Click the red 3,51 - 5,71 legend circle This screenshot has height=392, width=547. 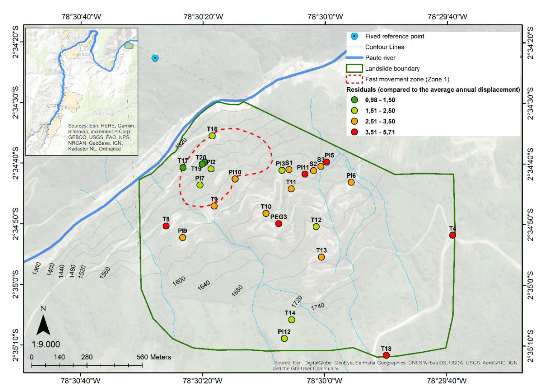[x=355, y=132]
